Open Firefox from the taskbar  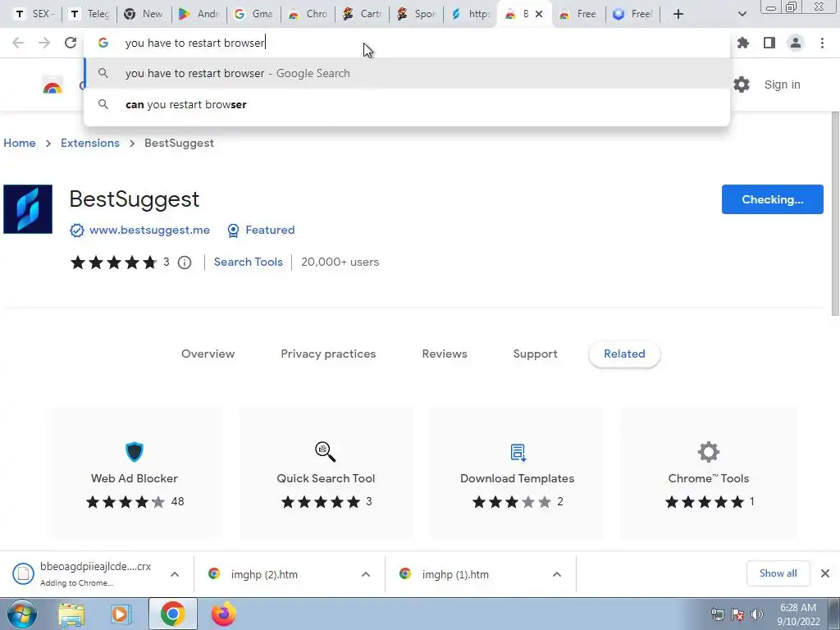223,614
